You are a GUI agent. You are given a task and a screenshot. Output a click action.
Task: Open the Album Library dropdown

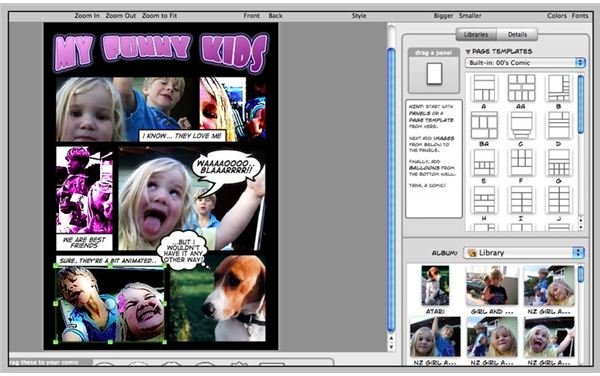point(524,252)
